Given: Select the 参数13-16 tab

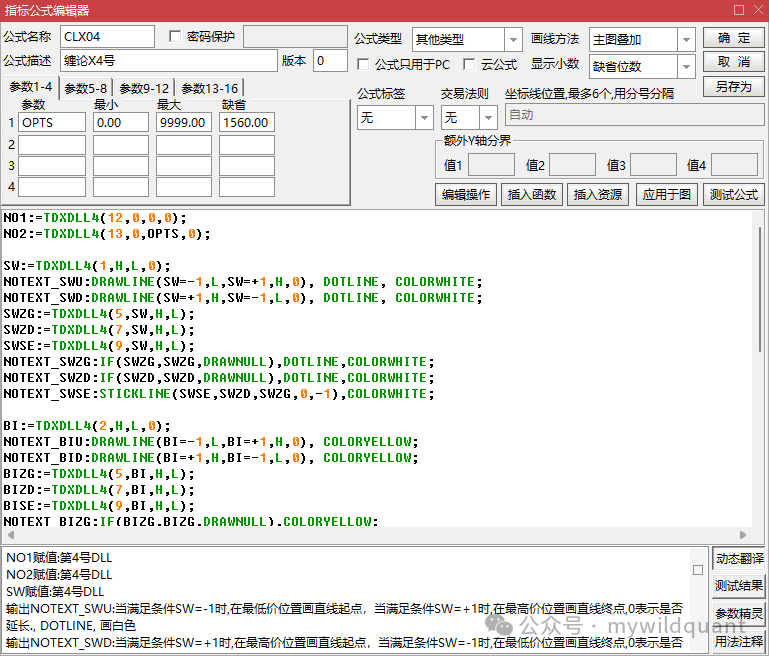Looking at the screenshot, I should click(x=209, y=89).
